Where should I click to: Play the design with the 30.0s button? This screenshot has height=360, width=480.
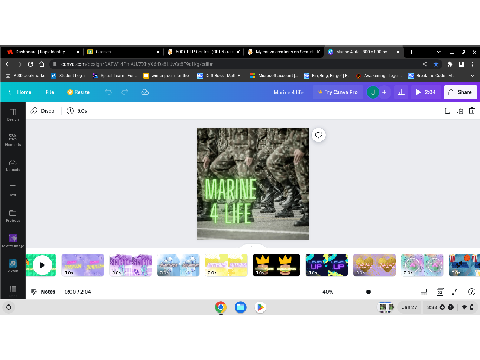(x=425, y=92)
